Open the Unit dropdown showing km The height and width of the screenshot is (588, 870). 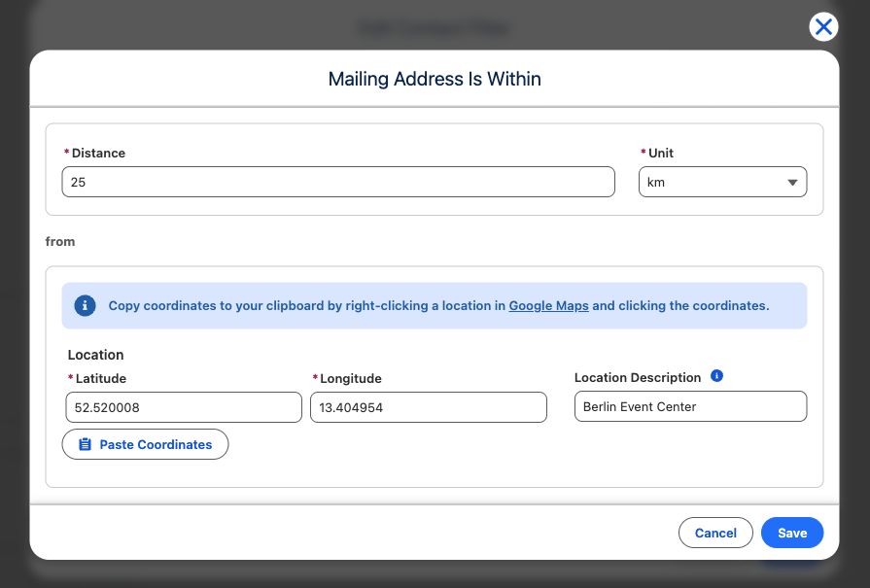click(x=722, y=182)
